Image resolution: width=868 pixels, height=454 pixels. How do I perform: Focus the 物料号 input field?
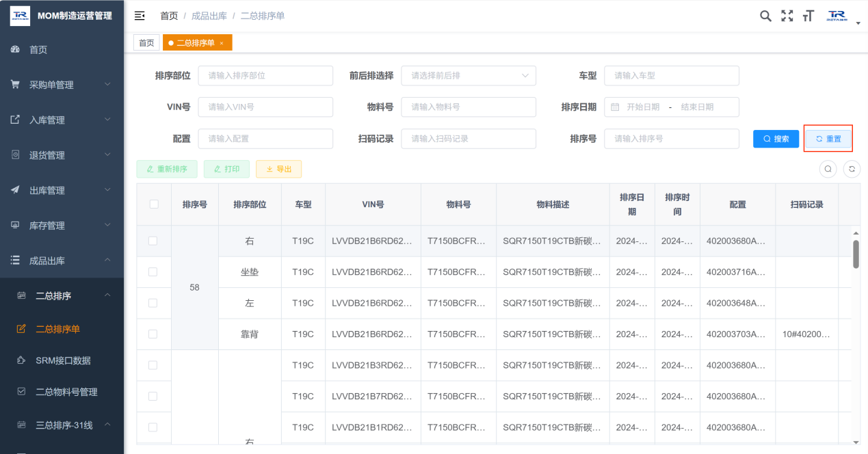click(x=469, y=107)
